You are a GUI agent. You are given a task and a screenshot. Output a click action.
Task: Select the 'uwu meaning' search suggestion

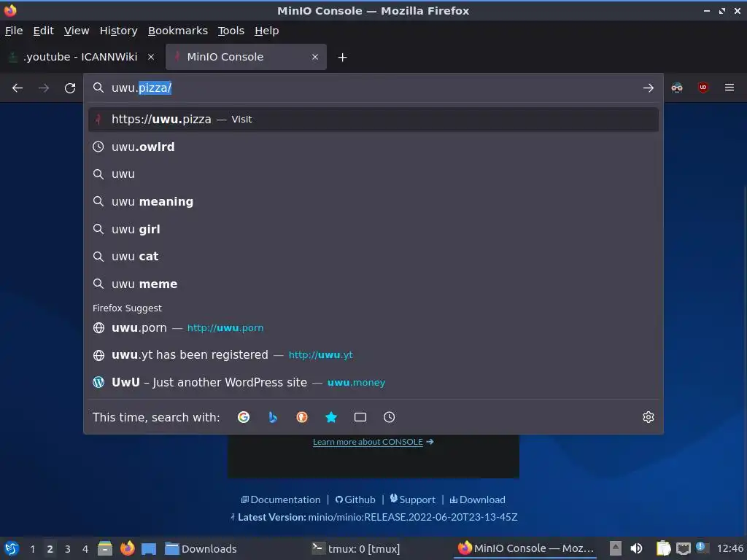point(373,202)
